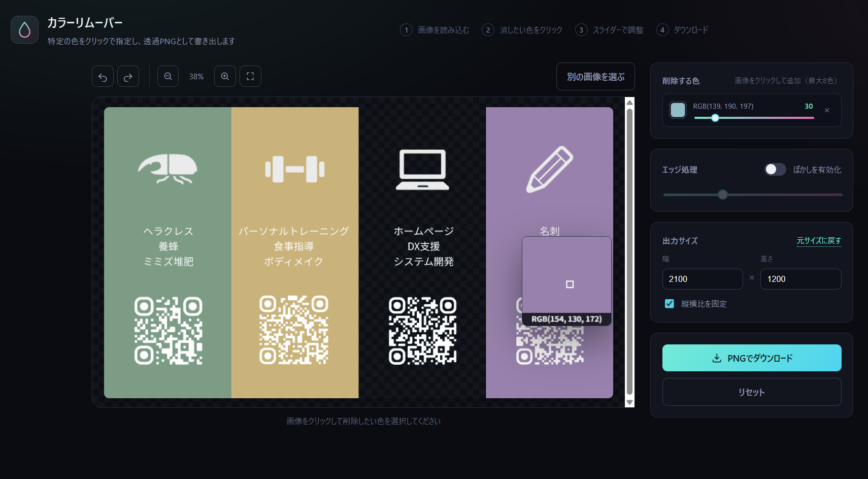Click the dumbbell icon in the tan panel

295,169
